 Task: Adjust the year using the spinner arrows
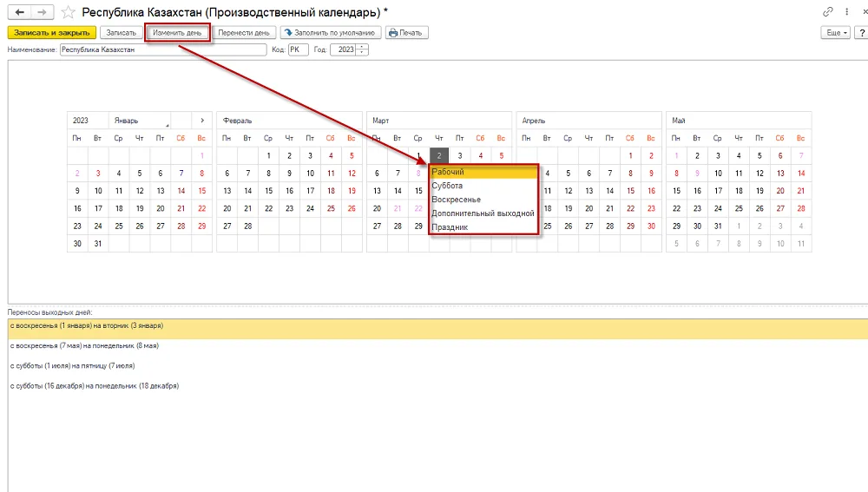pyautogui.click(x=362, y=49)
